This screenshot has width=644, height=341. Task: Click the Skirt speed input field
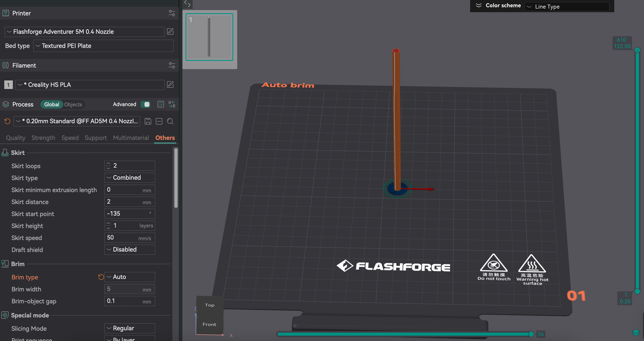point(130,238)
